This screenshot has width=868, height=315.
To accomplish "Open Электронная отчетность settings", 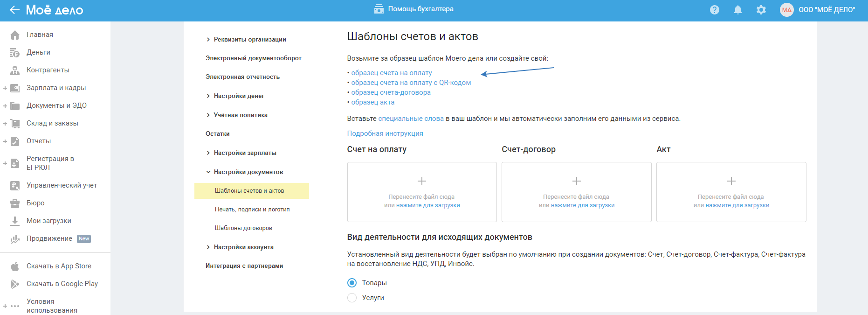I will click(242, 77).
